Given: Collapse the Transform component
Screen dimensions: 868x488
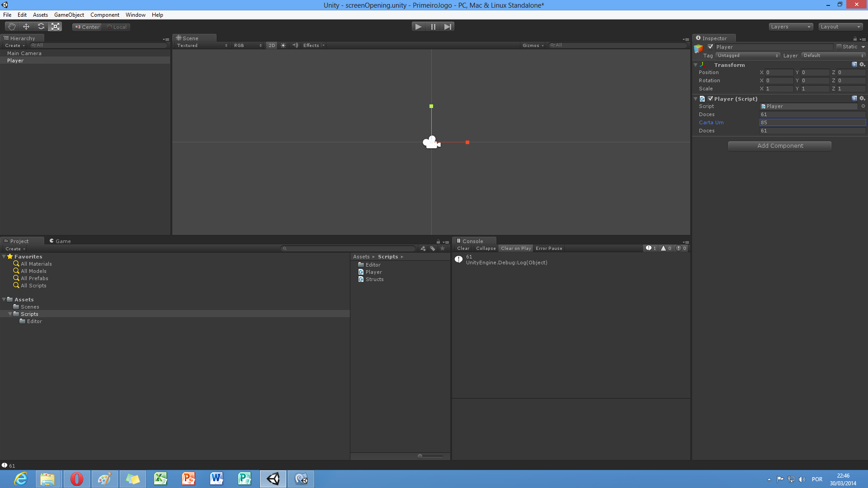Looking at the screenshot, I should pos(696,65).
